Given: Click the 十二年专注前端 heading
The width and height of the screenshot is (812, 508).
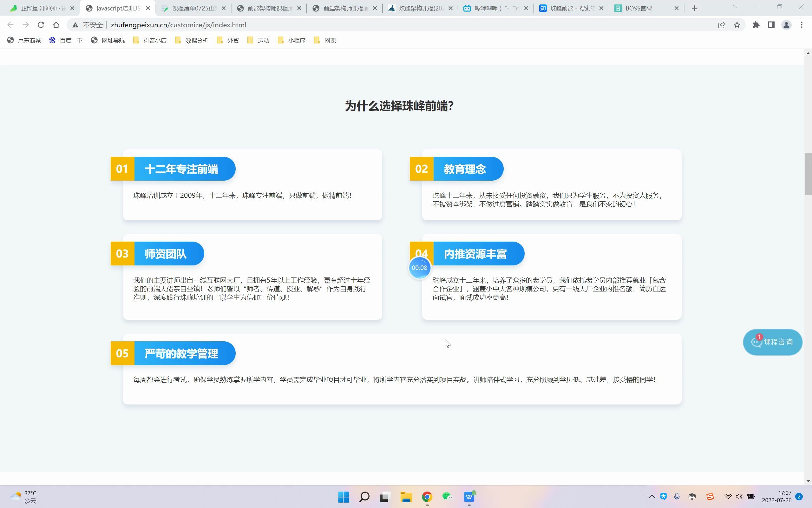Looking at the screenshot, I should (181, 169).
